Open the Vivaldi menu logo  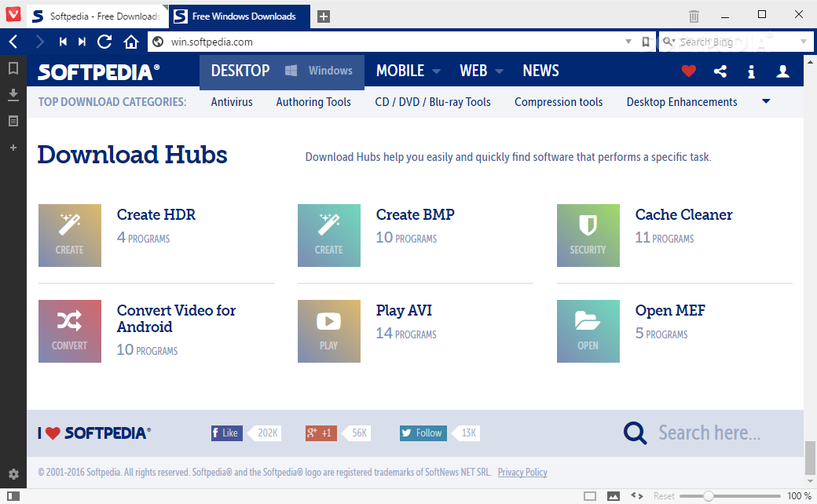point(13,14)
